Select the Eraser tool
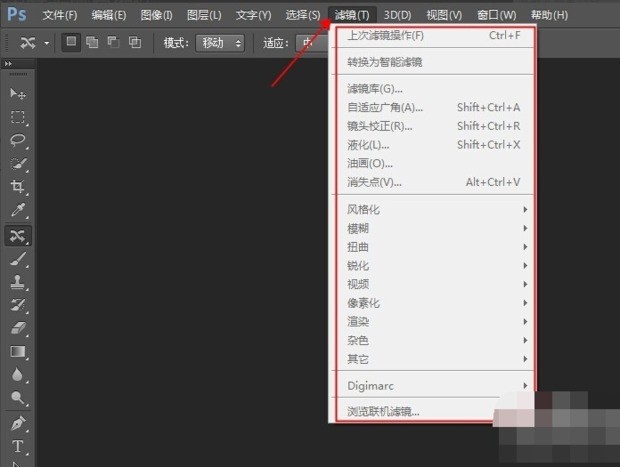620x467 pixels. (x=17, y=328)
